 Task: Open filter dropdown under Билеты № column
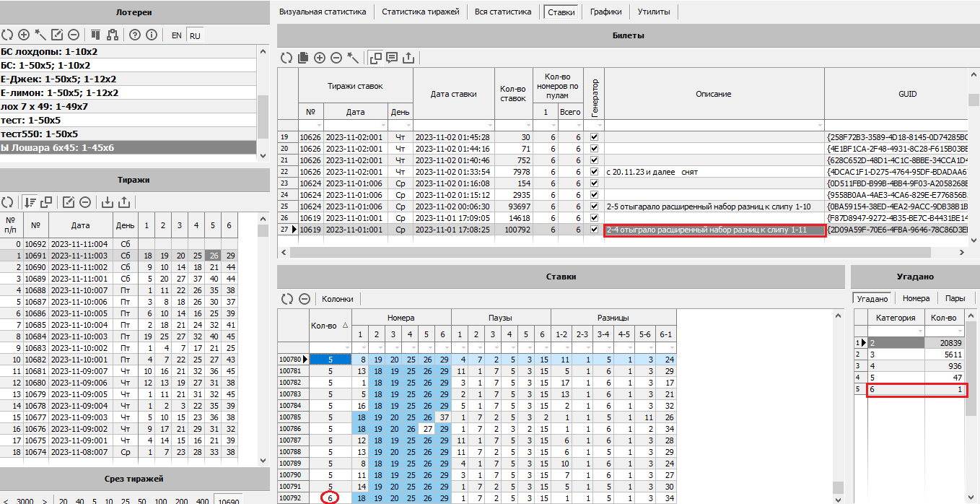click(318, 125)
